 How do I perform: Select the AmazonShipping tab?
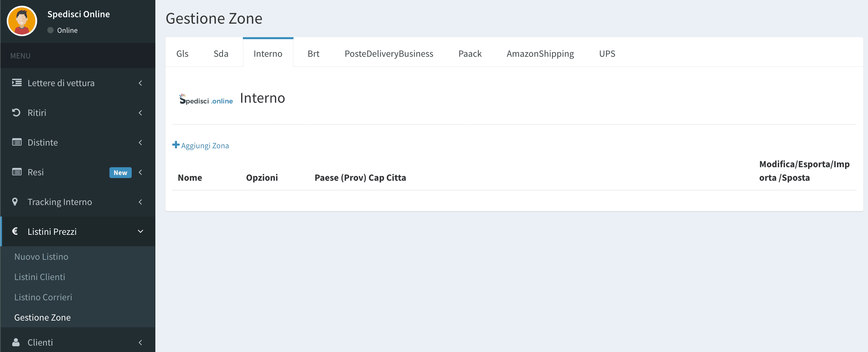[540, 54]
